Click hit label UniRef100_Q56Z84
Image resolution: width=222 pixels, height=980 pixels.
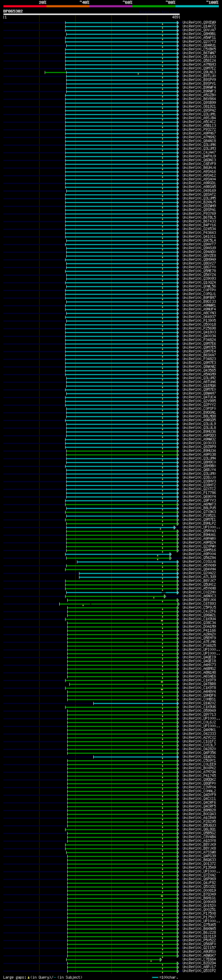(x=199, y=558)
